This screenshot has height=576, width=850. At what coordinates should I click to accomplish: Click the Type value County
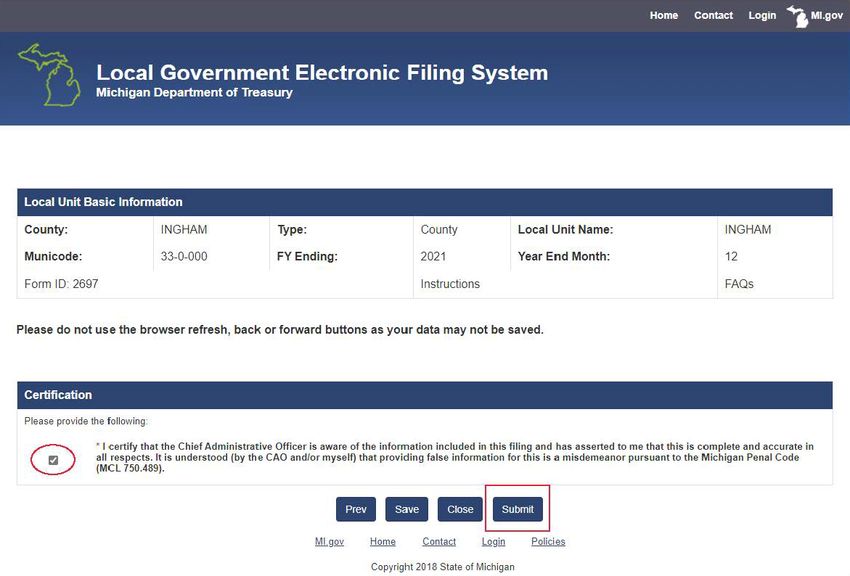(439, 229)
